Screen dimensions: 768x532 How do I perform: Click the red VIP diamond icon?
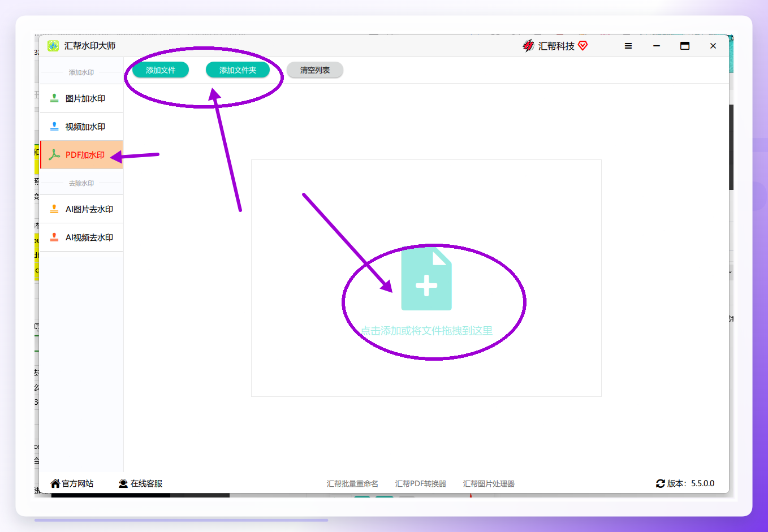(583, 46)
